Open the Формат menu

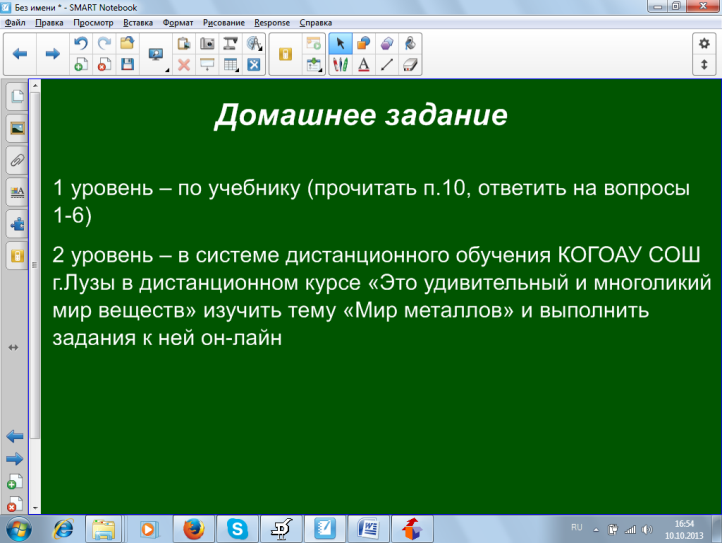(178, 23)
